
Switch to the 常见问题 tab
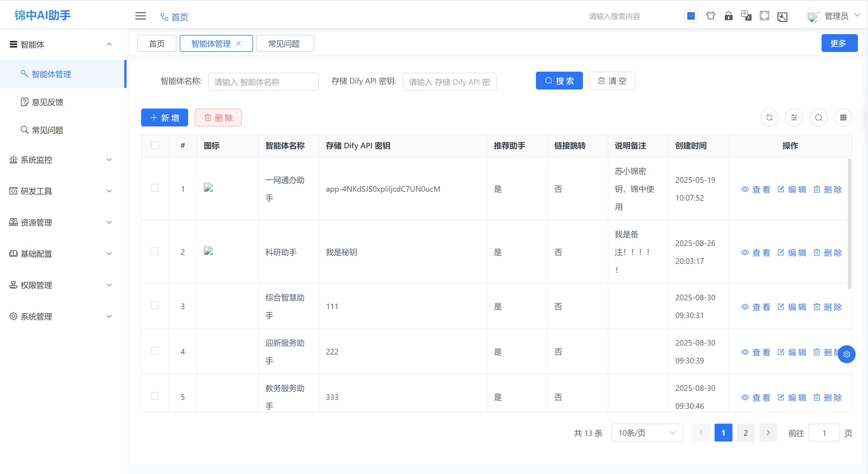tap(284, 43)
